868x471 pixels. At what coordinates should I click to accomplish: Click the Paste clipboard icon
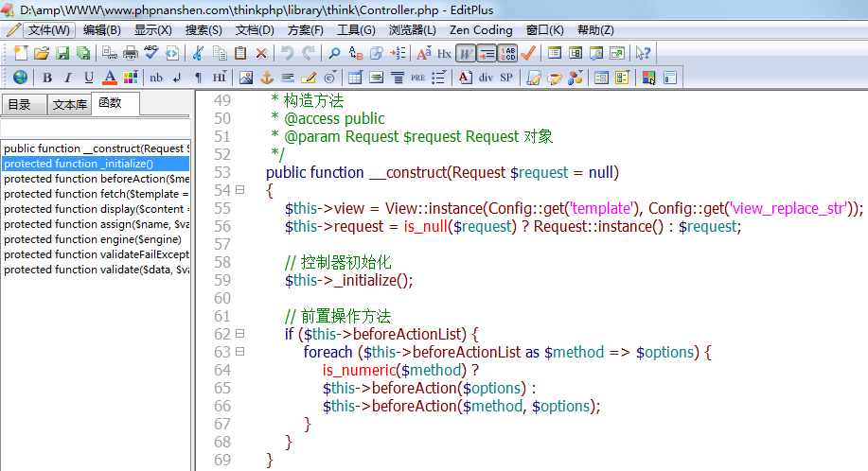pyautogui.click(x=240, y=53)
